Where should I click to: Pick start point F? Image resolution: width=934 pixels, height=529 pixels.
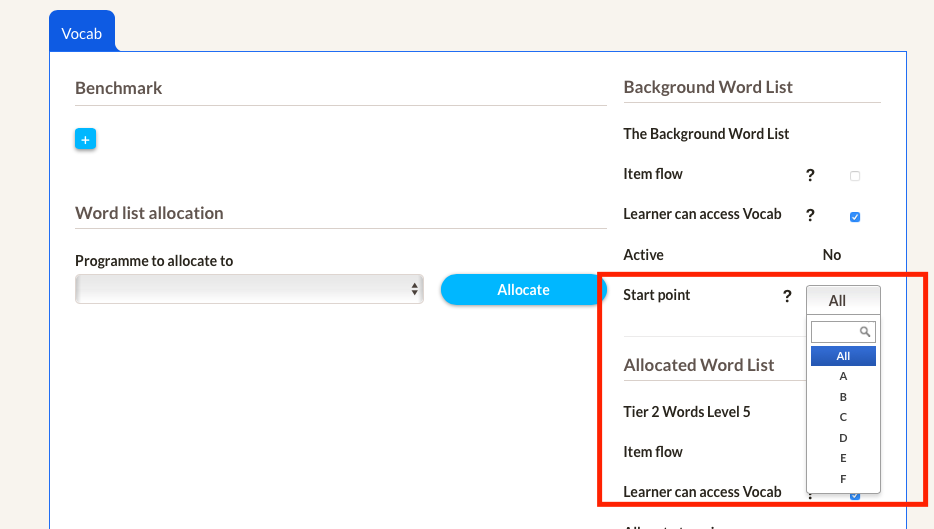tap(843, 479)
